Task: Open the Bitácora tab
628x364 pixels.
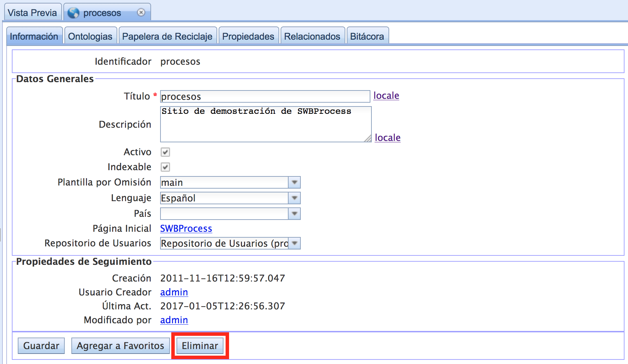Action: (x=367, y=36)
